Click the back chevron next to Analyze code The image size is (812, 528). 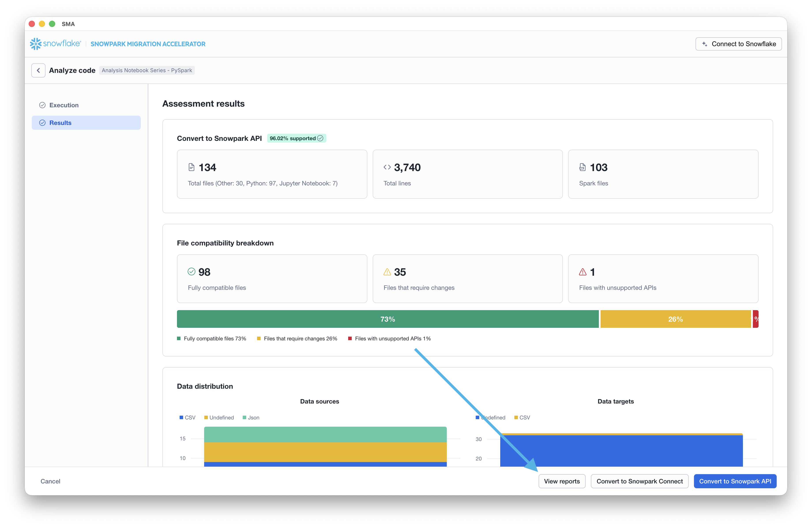38,70
